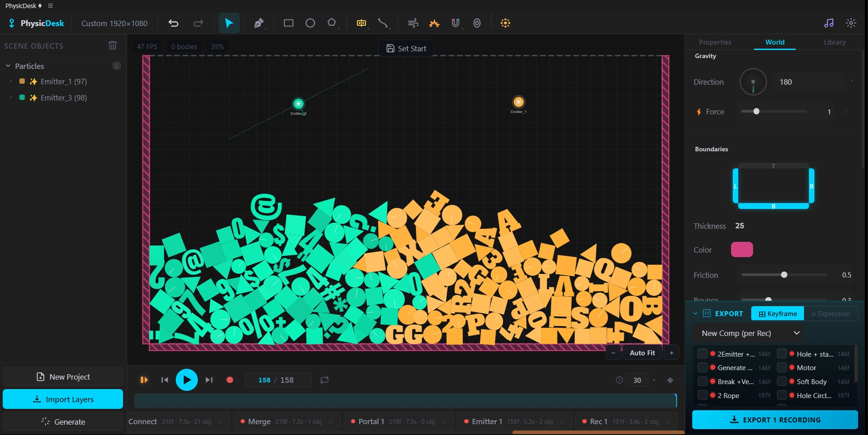Jump to first frame
This screenshot has height=435, width=868.
pyautogui.click(x=164, y=380)
